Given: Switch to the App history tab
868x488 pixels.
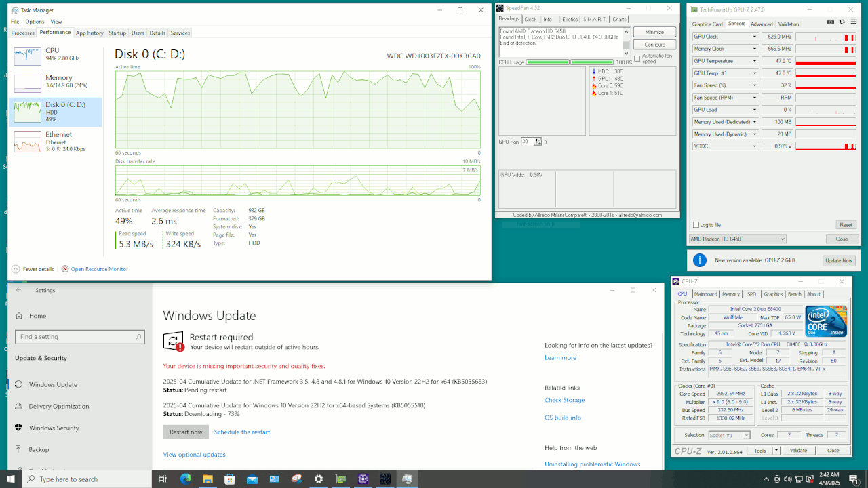Looking at the screenshot, I should pos(90,33).
